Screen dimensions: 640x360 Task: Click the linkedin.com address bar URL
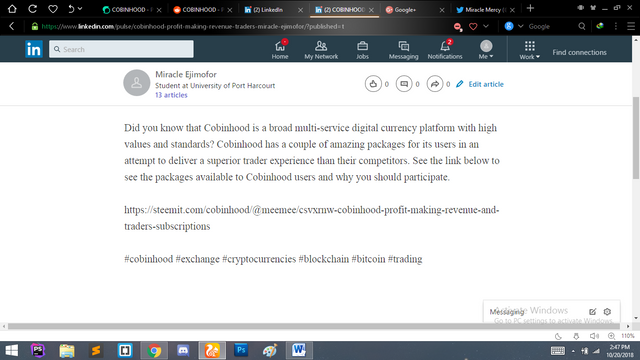[x=193, y=27]
